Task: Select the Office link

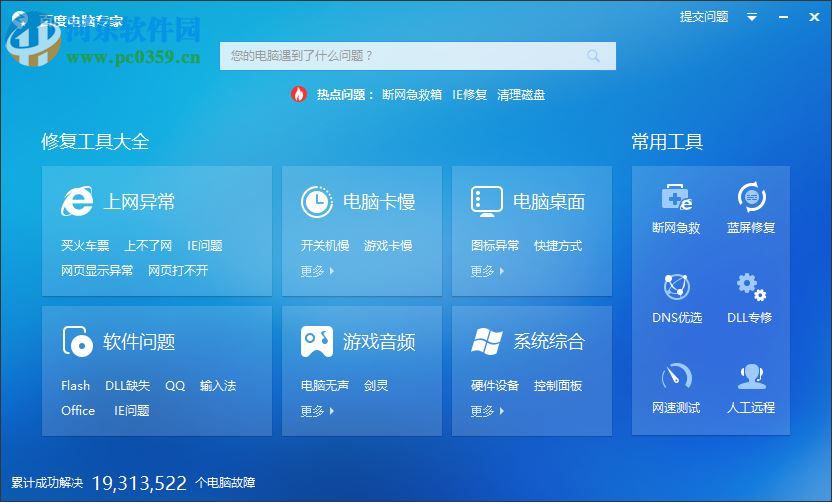Action: pos(78,410)
